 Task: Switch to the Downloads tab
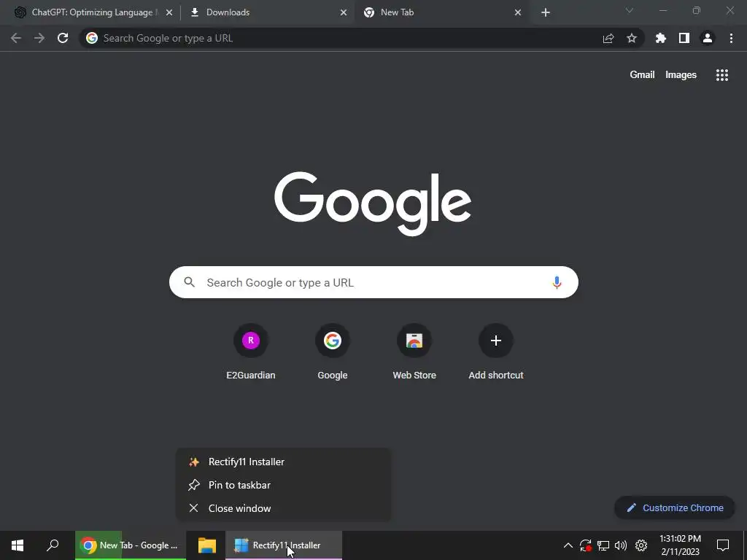(268, 12)
